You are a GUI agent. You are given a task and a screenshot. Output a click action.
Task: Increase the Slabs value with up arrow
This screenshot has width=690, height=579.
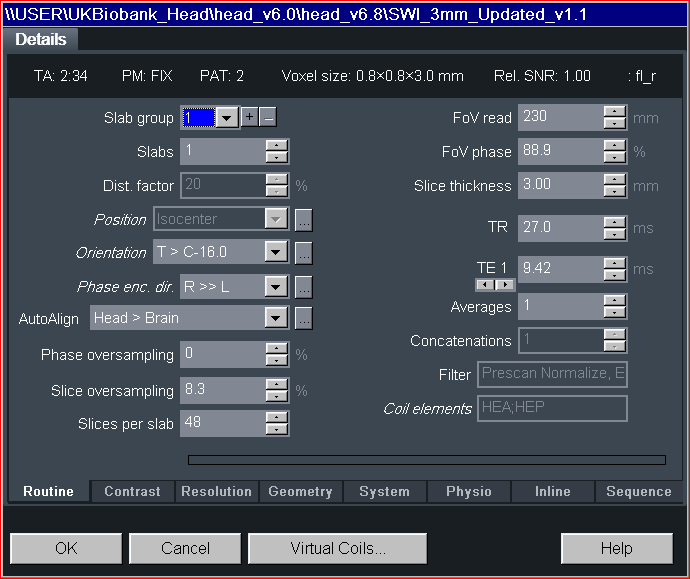coord(277,146)
